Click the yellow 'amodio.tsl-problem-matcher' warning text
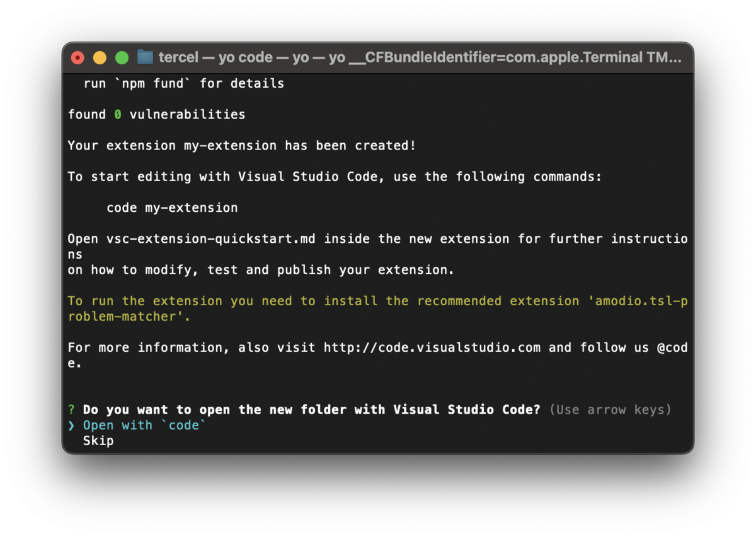 [x=378, y=309]
